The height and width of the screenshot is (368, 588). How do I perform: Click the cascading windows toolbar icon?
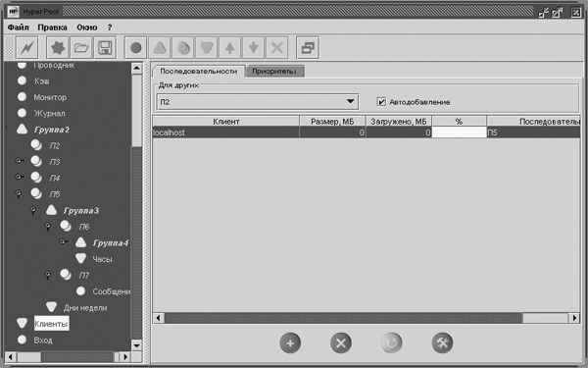coord(308,48)
